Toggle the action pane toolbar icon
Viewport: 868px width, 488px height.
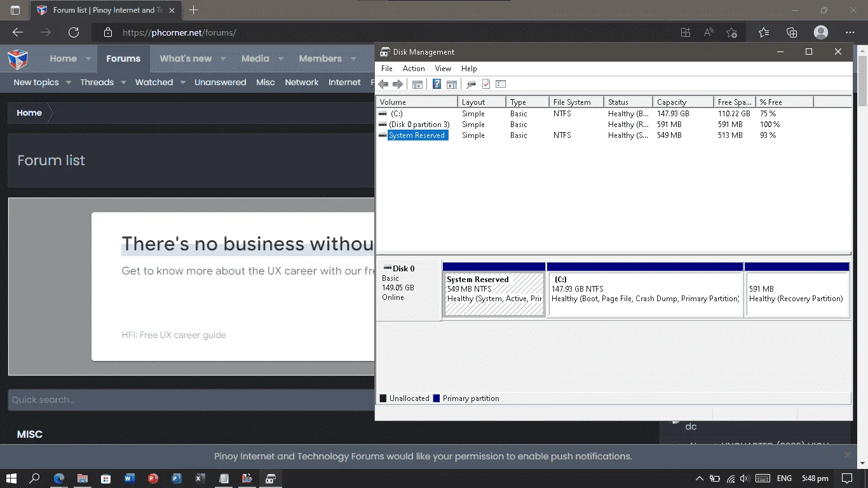pyautogui.click(x=452, y=84)
